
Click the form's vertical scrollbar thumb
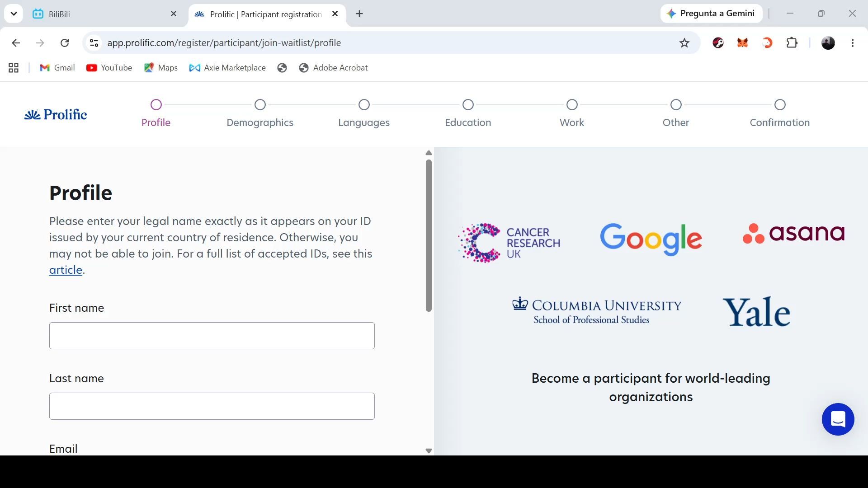[429, 235]
